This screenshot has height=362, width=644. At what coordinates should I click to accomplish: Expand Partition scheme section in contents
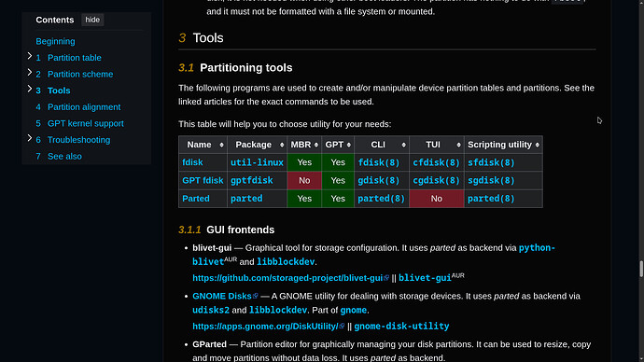30,72
